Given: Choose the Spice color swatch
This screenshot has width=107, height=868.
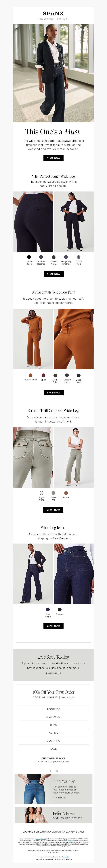Looking at the screenshot, I should click(x=43, y=375).
